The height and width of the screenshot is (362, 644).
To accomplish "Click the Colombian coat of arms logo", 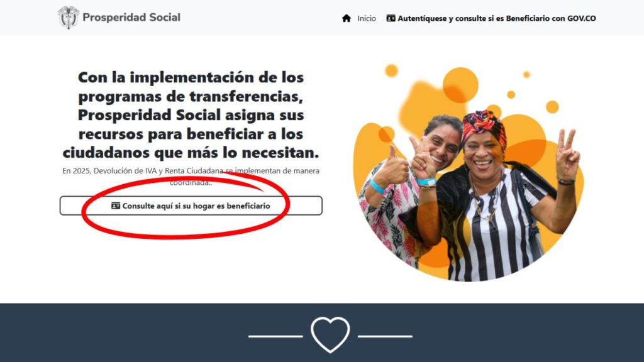I will 68,18.
